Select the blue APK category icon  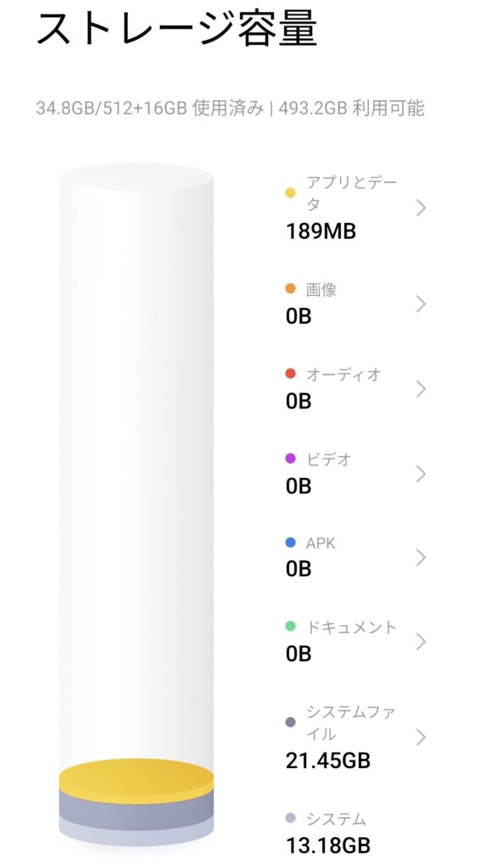[292, 542]
